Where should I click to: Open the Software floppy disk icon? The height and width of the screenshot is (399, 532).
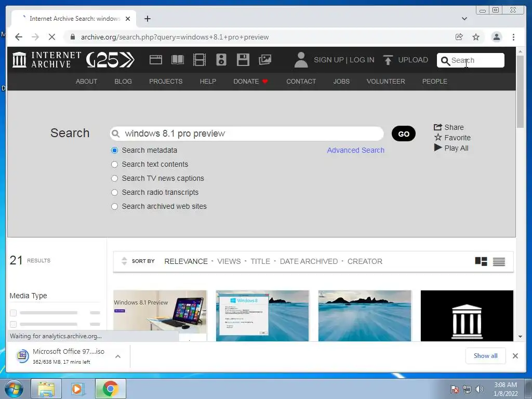pyautogui.click(x=243, y=60)
